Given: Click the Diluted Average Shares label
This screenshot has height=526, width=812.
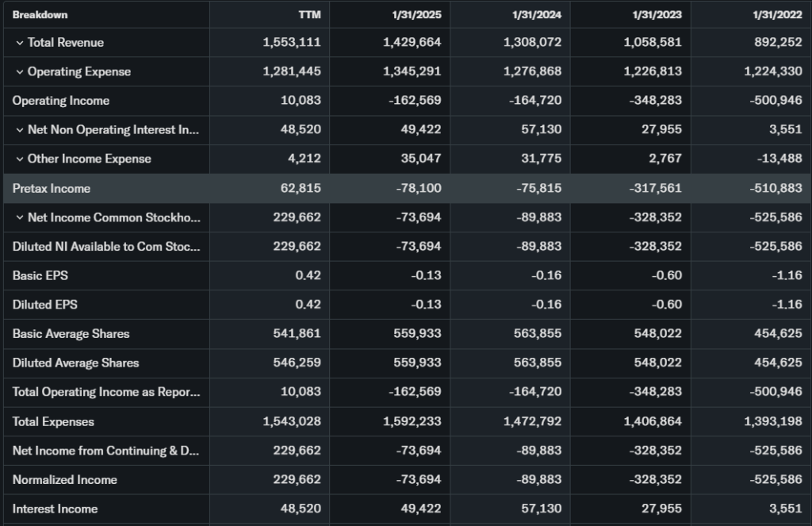Looking at the screenshot, I should tap(75, 363).
